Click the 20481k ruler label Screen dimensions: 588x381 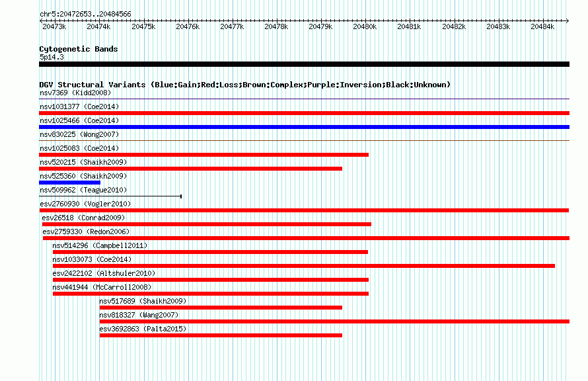(409, 26)
